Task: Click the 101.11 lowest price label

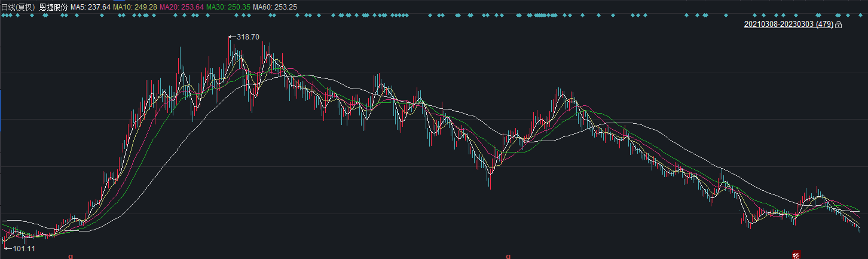Action: coord(24,248)
